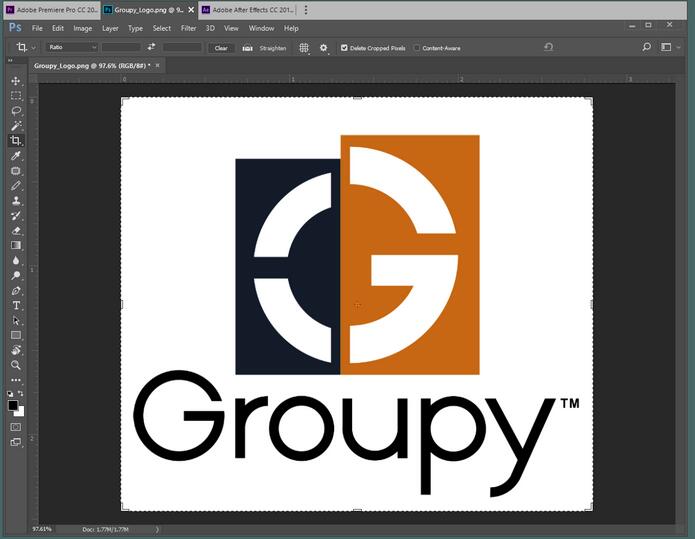The width and height of the screenshot is (695, 539).
Task: Close the Groupy_Logo.png document tab
Action: 157,65
